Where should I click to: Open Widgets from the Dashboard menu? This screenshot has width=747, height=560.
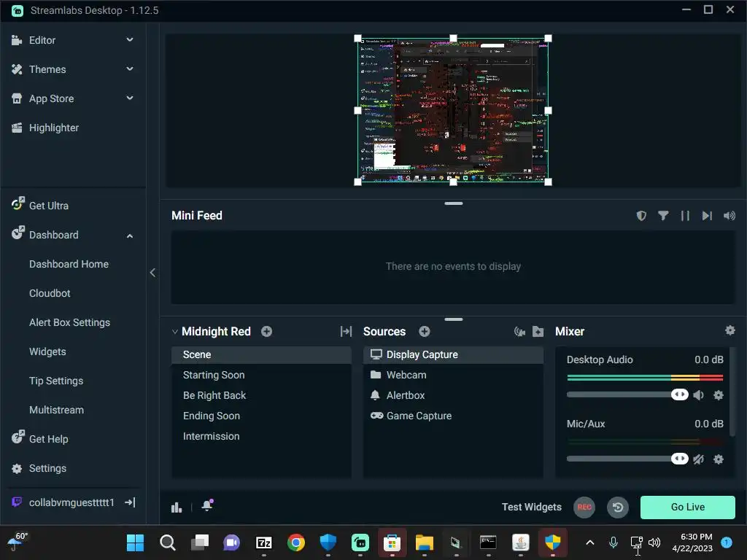pyautogui.click(x=47, y=351)
